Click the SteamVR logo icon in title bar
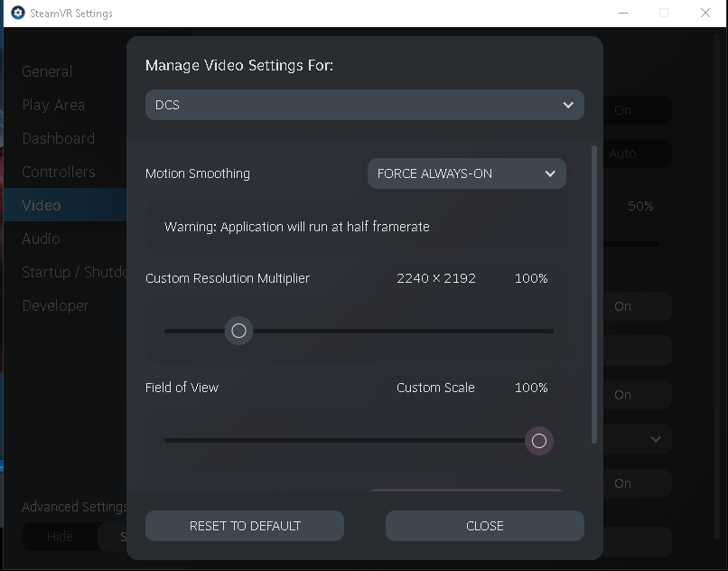Image resolution: width=728 pixels, height=571 pixels. click(x=18, y=13)
